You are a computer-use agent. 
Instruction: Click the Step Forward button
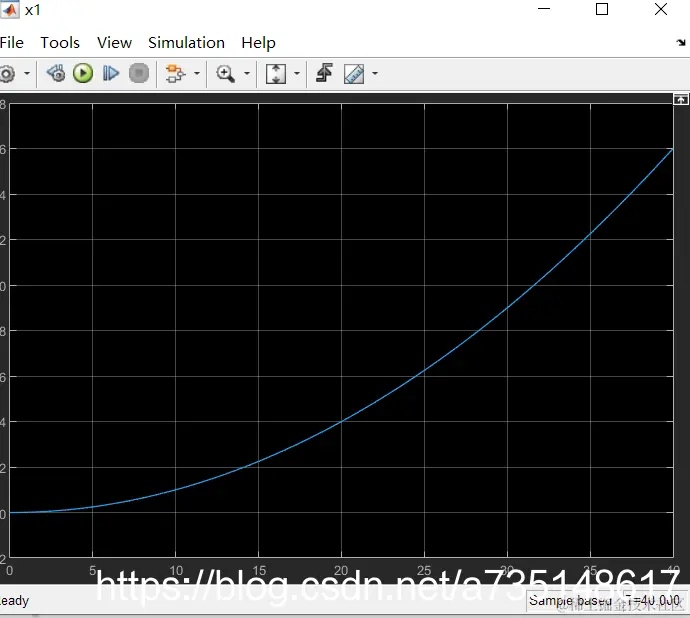coord(110,73)
